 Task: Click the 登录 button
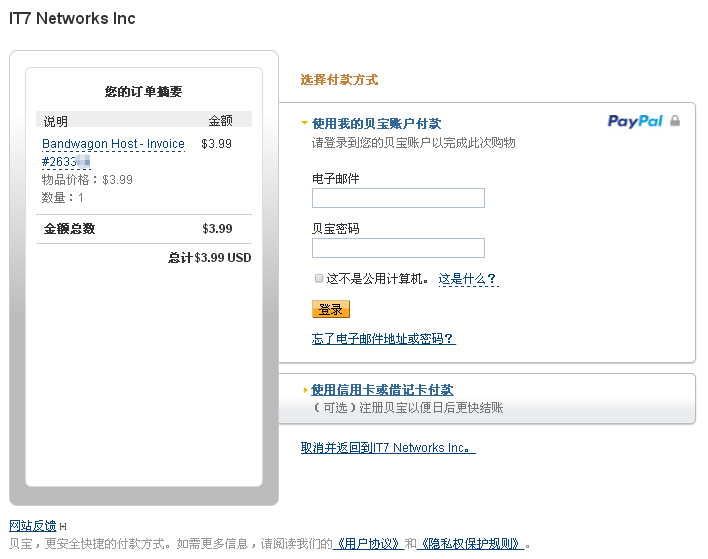(331, 309)
